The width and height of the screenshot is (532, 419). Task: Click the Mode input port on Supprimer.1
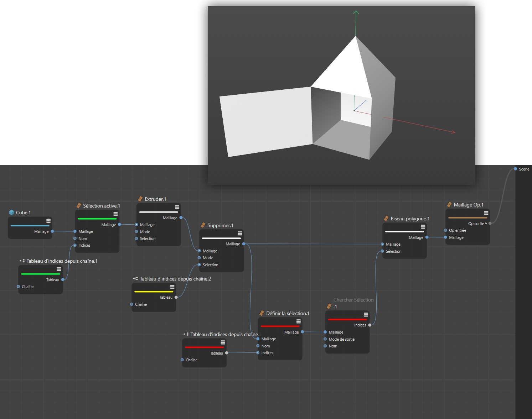pyautogui.click(x=199, y=258)
